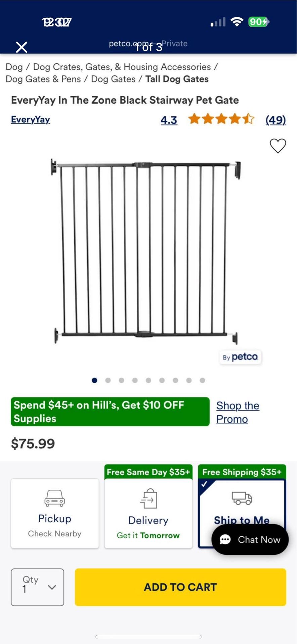Follow the Shop the Promo link
Image resolution: width=297 pixels, height=644 pixels.
238,412
